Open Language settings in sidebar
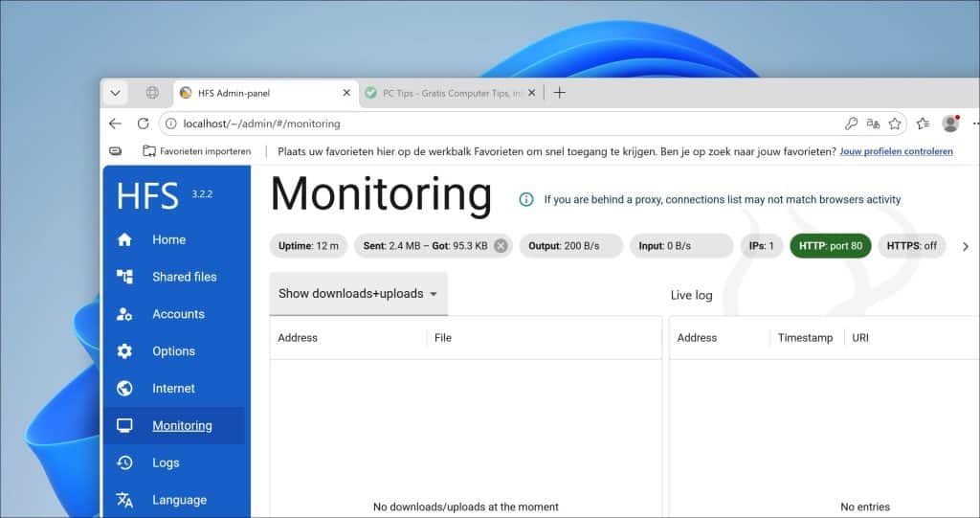Viewport: 980px width, 518px height. (179, 500)
